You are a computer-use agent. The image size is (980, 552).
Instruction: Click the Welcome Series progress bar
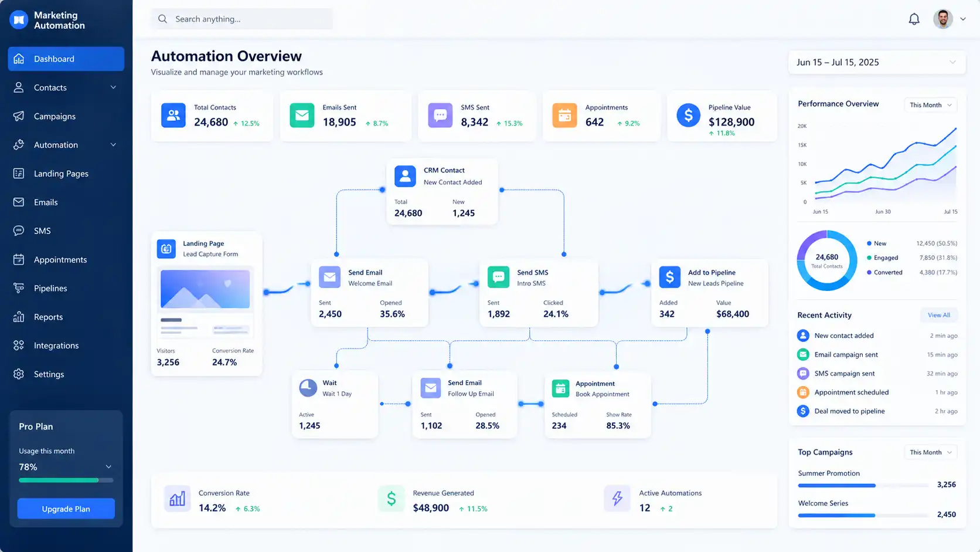pos(863,516)
